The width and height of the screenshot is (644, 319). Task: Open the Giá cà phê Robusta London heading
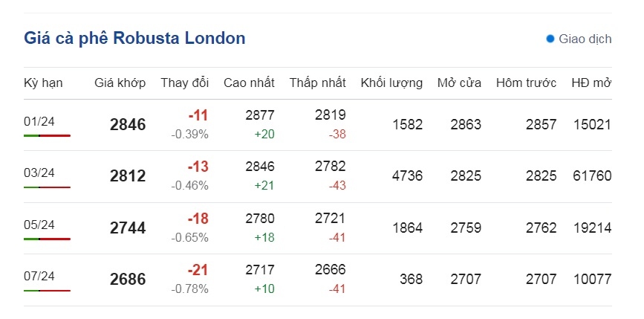(x=134, y=38)
